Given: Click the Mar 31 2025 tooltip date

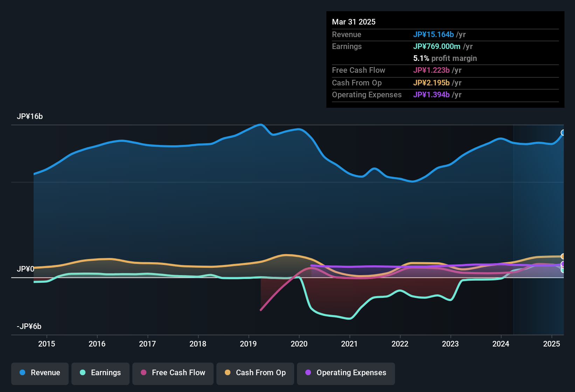Looking at the screenshot, I should pos(354,22).
